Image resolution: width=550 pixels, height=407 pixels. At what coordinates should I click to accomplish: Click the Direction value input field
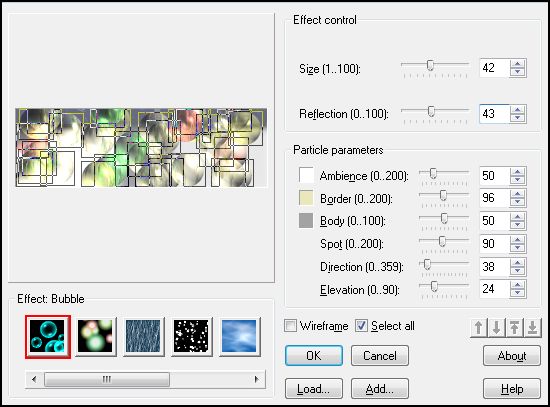[495, 267]
